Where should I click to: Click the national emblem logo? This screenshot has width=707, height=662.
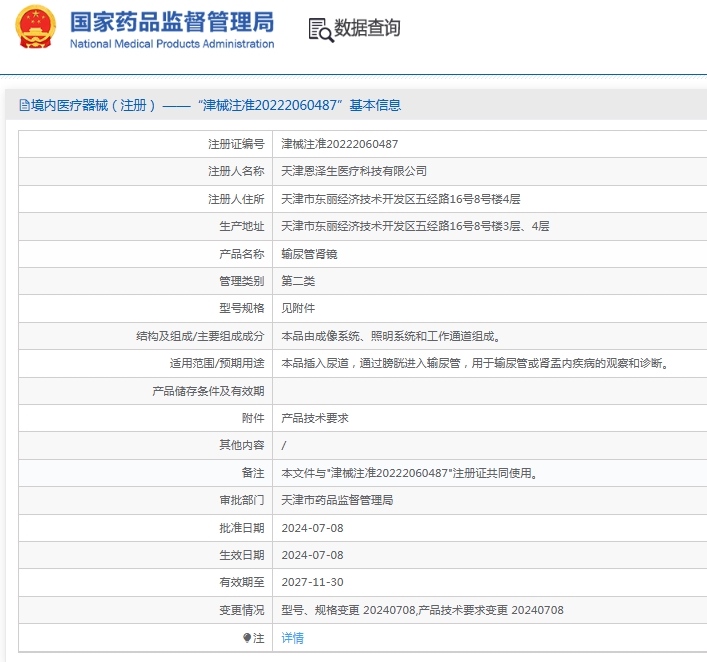click(36, 27)
